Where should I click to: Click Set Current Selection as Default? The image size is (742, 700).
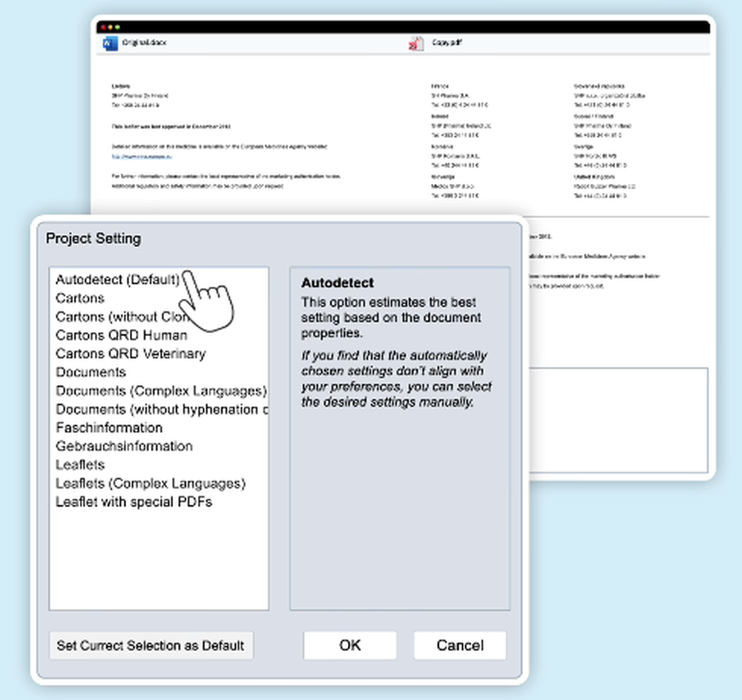click(151, 646)
